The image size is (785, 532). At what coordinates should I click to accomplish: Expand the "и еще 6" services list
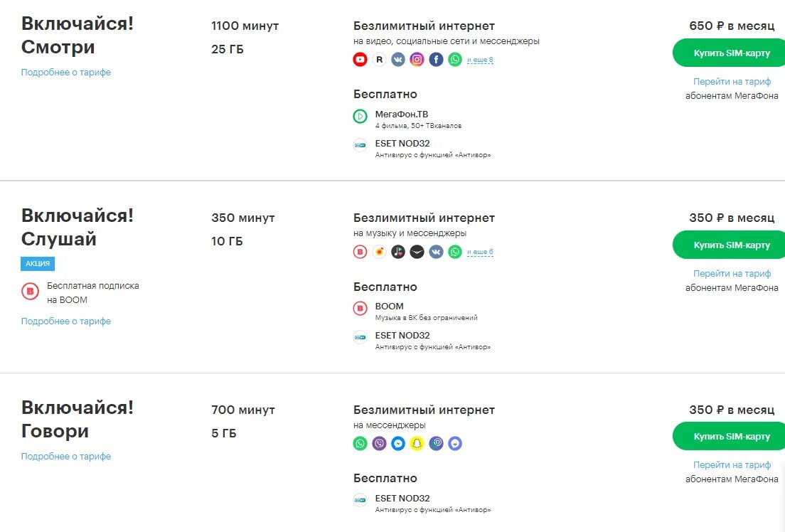480,252
